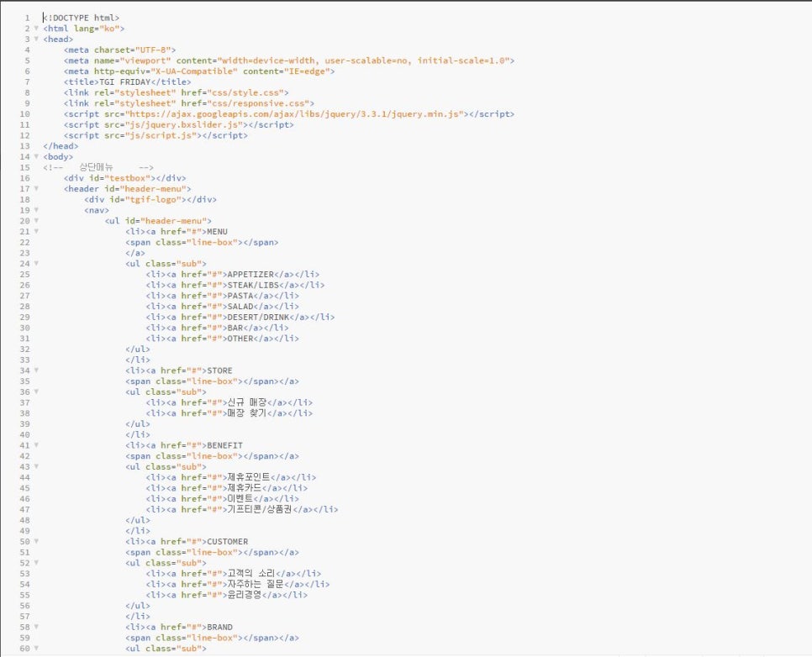Collapse the MENU list item fold arrow
812x657 pixels.
point(36,232)
